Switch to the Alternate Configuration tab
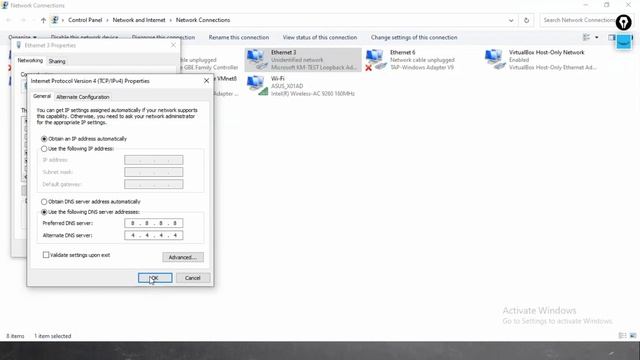640x360 pixels. pos(83,97)
